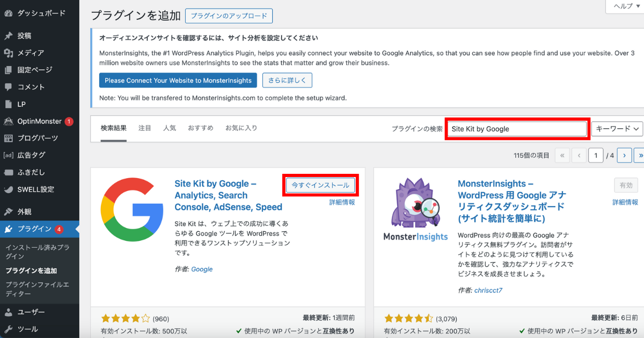
Task: Click the disabled 有効 button for MonsterInsights
Action: coord(626,185)
